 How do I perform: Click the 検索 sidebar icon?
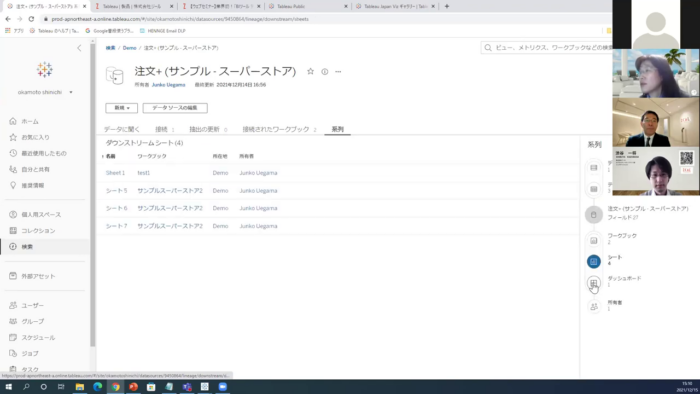click(x=13, y=247)
